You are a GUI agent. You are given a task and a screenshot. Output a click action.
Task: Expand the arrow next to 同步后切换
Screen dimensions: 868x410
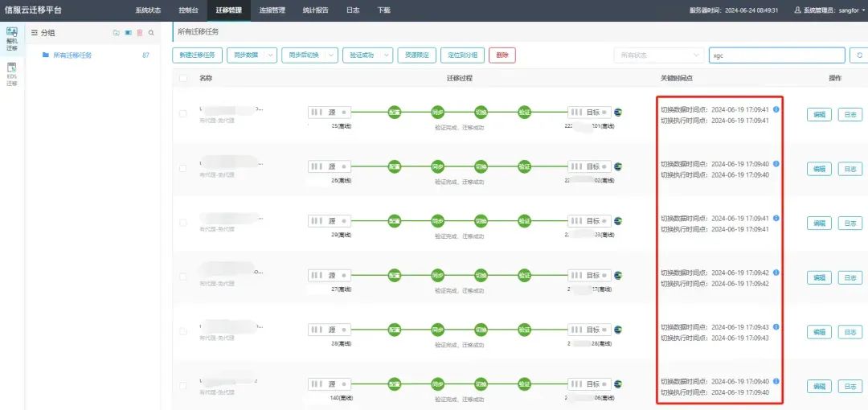(331, 55)
